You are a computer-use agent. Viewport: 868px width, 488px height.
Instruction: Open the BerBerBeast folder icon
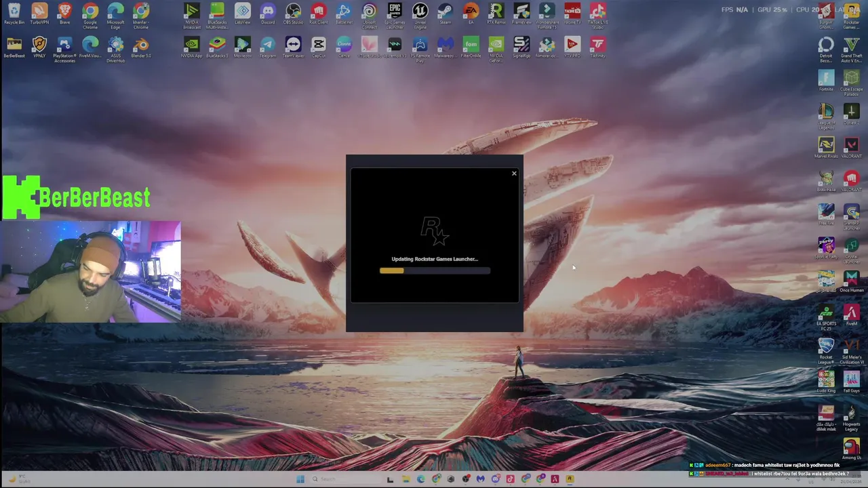coord(14,47)
